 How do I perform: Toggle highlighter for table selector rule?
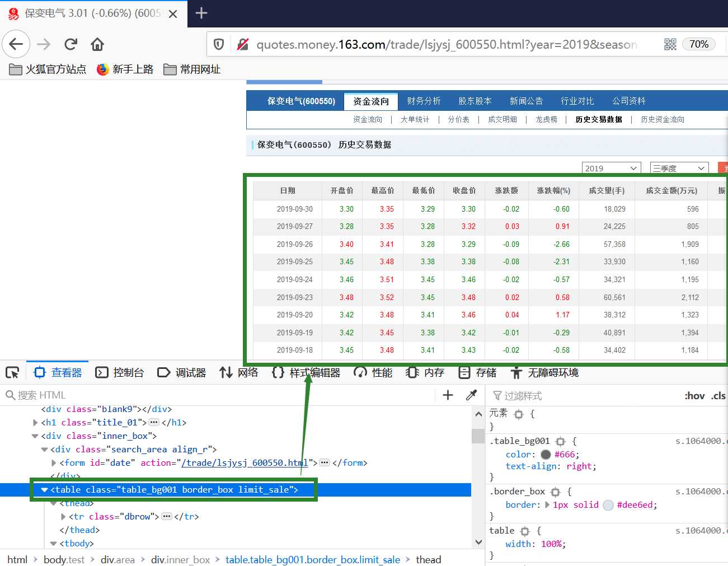pos(524,531)
